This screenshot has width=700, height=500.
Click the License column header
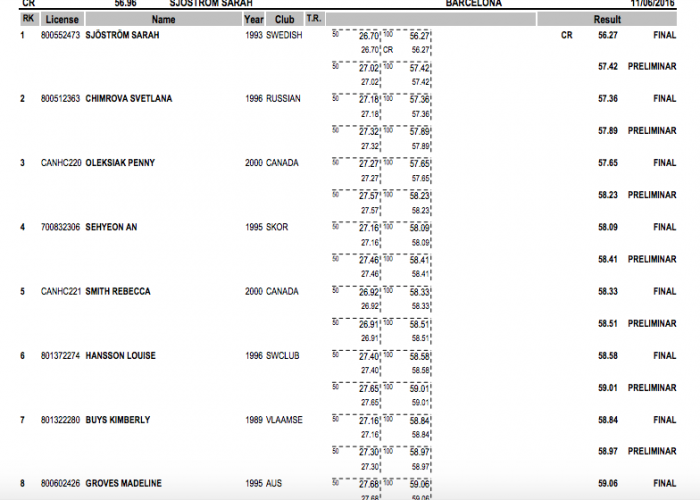[x=62, y=19]
